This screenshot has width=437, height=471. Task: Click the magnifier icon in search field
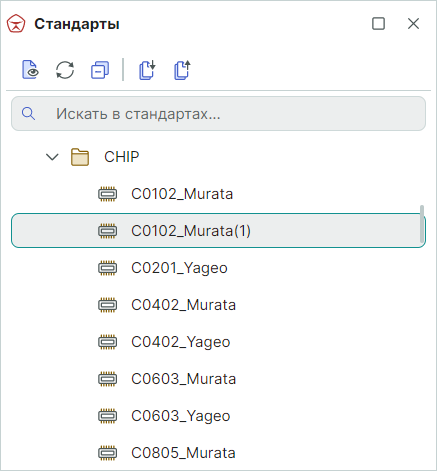point(28,114)
